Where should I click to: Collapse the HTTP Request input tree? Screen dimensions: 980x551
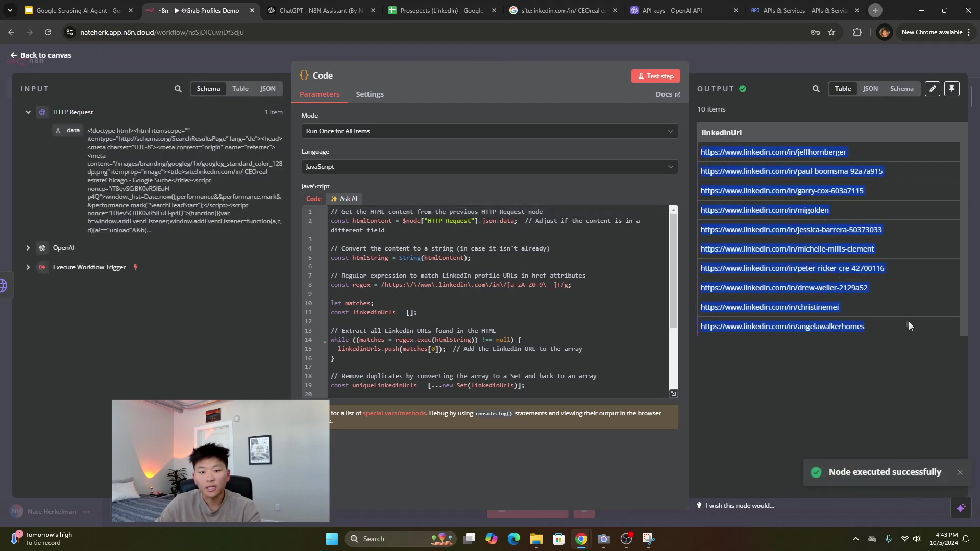pos(28,112)
